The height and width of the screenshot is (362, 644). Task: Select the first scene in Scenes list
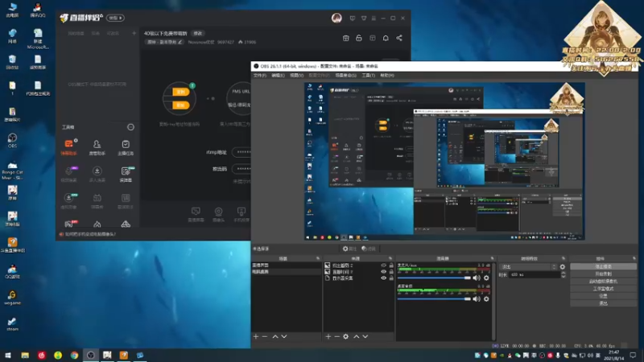click(x=287, y=265)
